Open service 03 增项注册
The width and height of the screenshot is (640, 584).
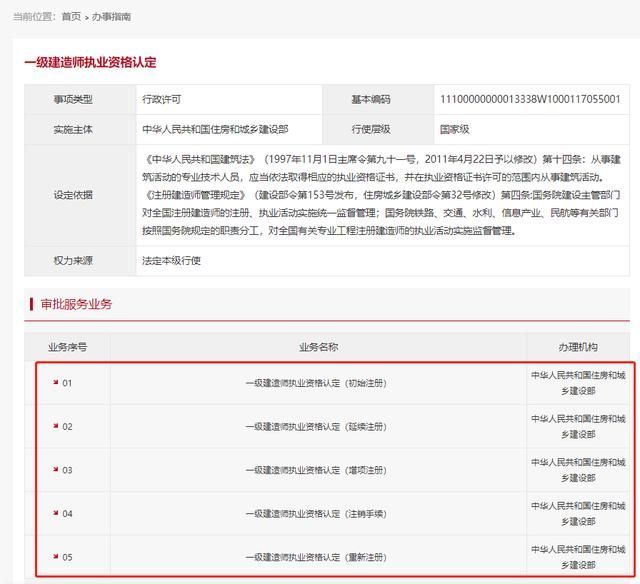click(x=316, y=470)
